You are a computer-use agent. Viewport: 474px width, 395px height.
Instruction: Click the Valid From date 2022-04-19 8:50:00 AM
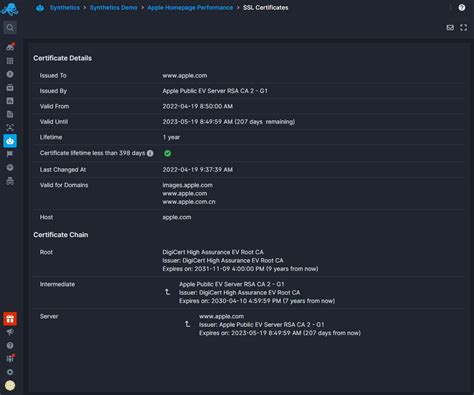coord(198,106)
